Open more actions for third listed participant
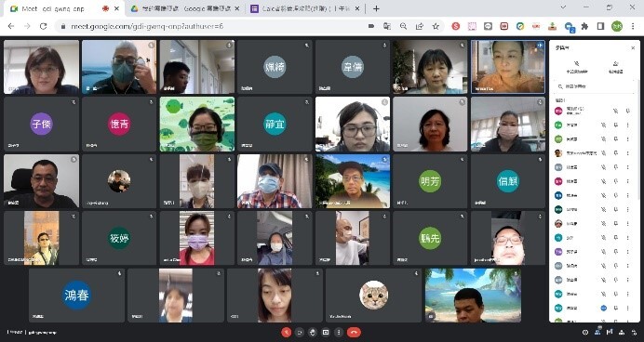 [x=628, y=139]
